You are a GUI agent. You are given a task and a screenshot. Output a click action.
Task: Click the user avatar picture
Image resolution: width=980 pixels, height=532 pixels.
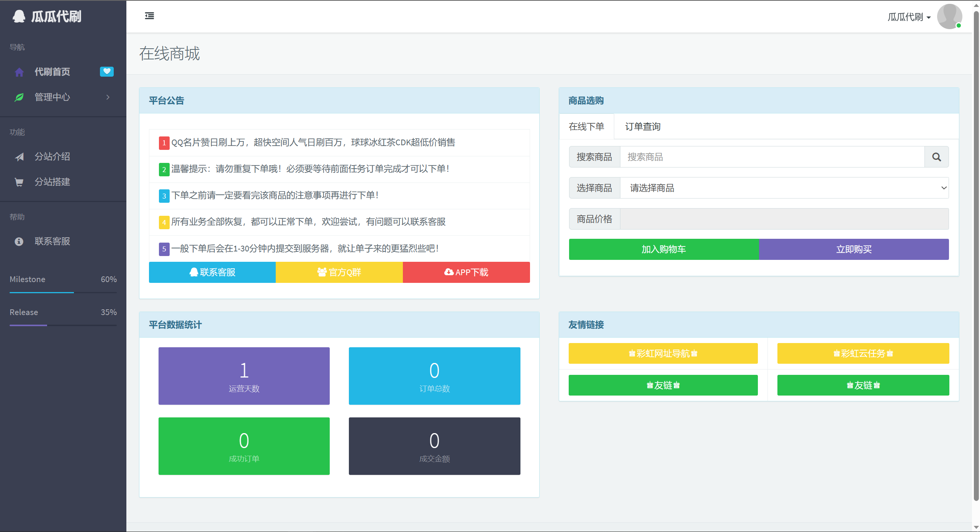[x=949, y=16]
